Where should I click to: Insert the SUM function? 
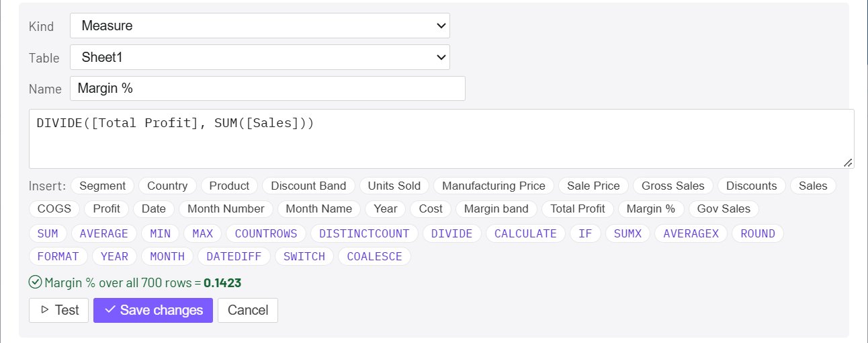(48, 233)
